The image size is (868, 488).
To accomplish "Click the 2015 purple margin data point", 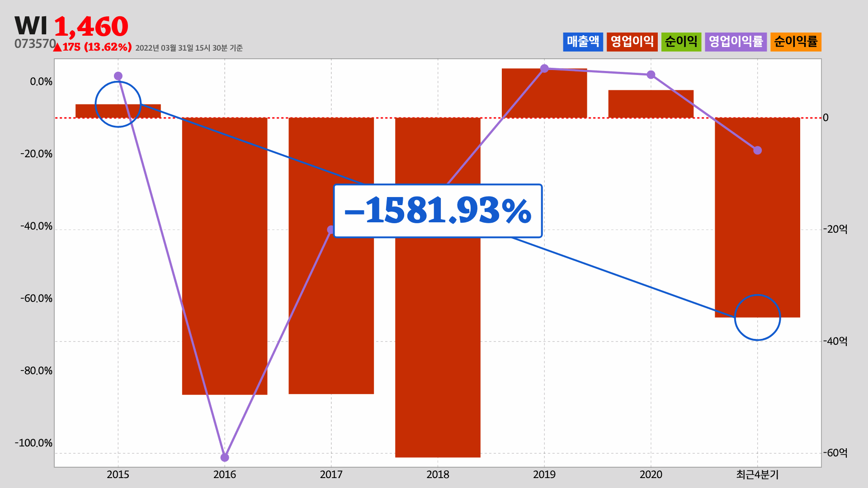I will [118, 76].
